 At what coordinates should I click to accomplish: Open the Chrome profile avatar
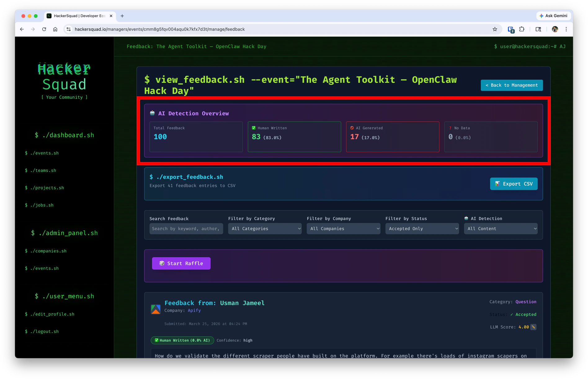[x=555, y=29]
